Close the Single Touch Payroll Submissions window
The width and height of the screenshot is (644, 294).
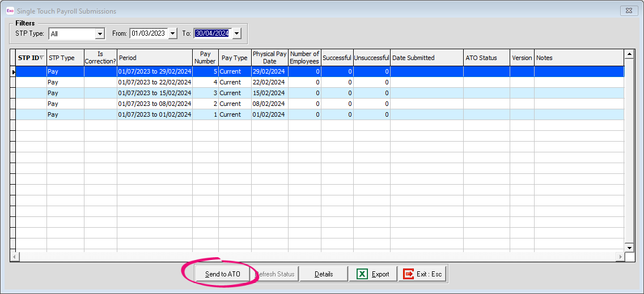tap(629, 11)
